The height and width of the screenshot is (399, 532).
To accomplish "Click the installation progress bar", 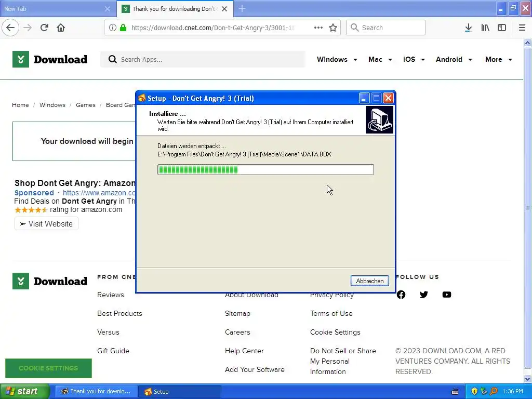I will 265,170.
